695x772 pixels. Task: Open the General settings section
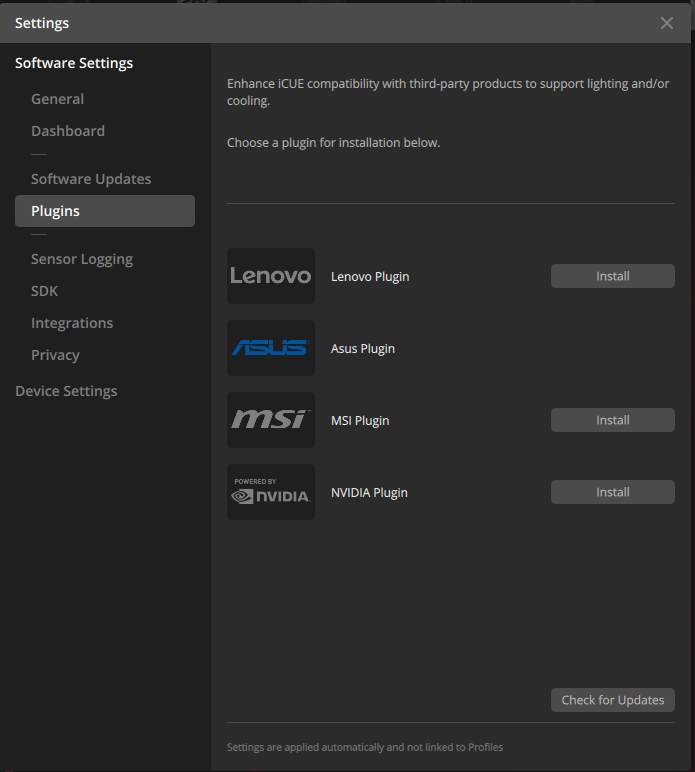[58, 99]
